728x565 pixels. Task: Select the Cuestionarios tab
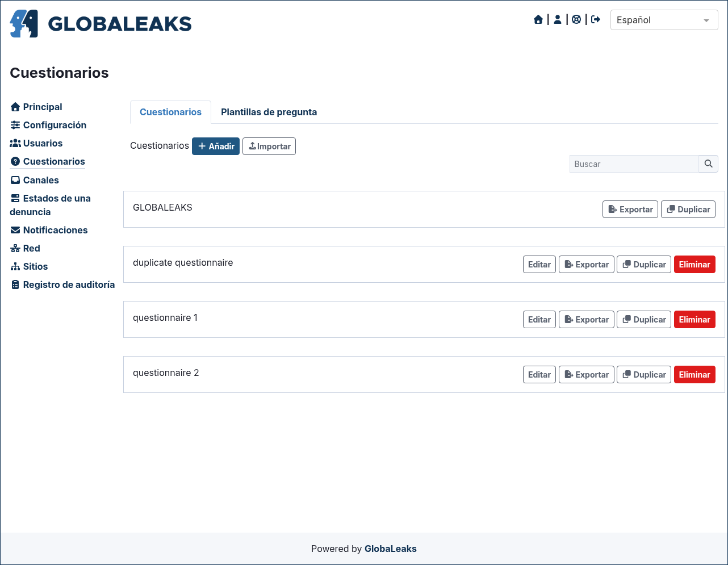click(x=170, y=112)
